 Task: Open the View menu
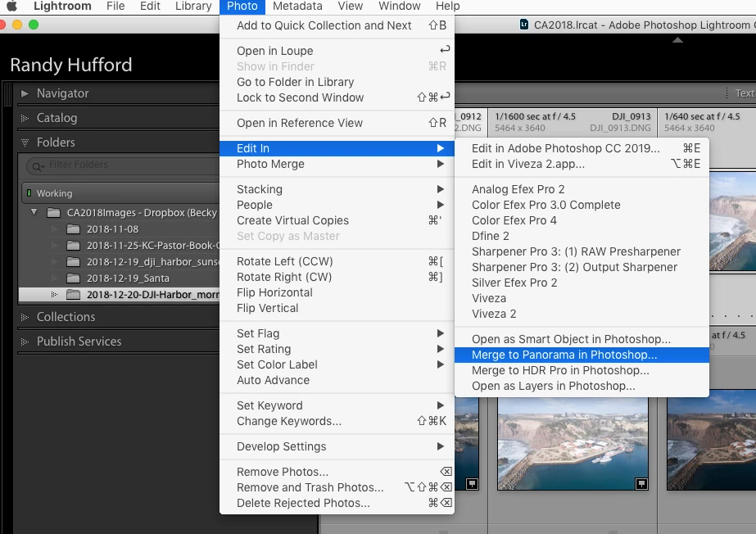coord(350,7)
